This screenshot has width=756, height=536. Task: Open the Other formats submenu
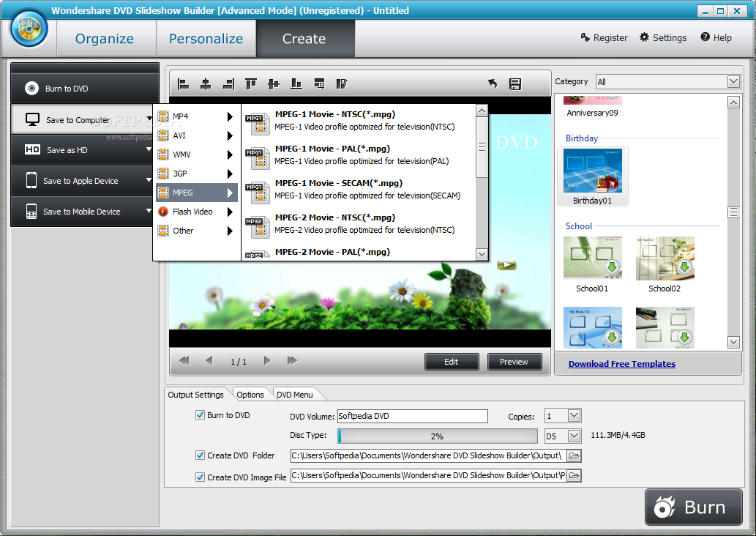[x=196, y=231]
